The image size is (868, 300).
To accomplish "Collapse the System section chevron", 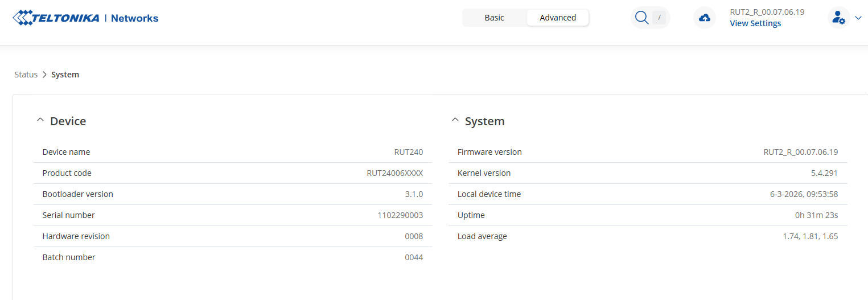I will [455, 121].
